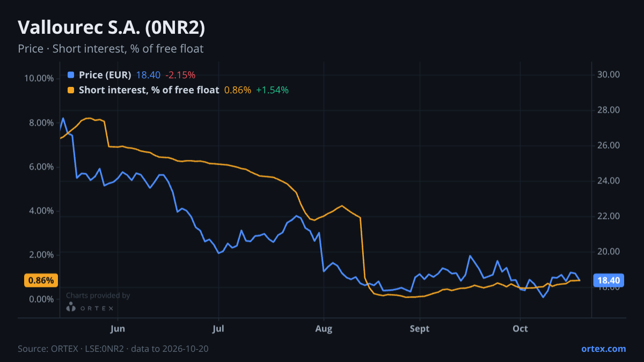Click the Vallourec S.A. (0NR2) chart title

[111, 27]
